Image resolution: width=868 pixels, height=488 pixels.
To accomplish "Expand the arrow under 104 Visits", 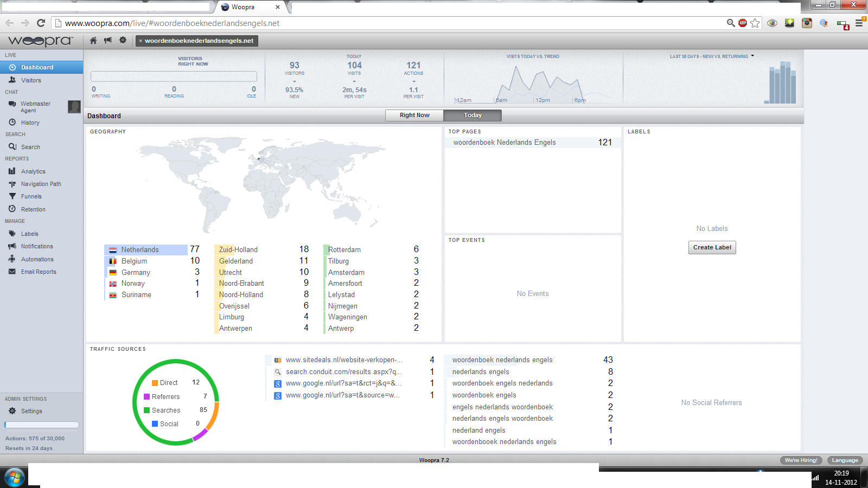I will [354, 81].
